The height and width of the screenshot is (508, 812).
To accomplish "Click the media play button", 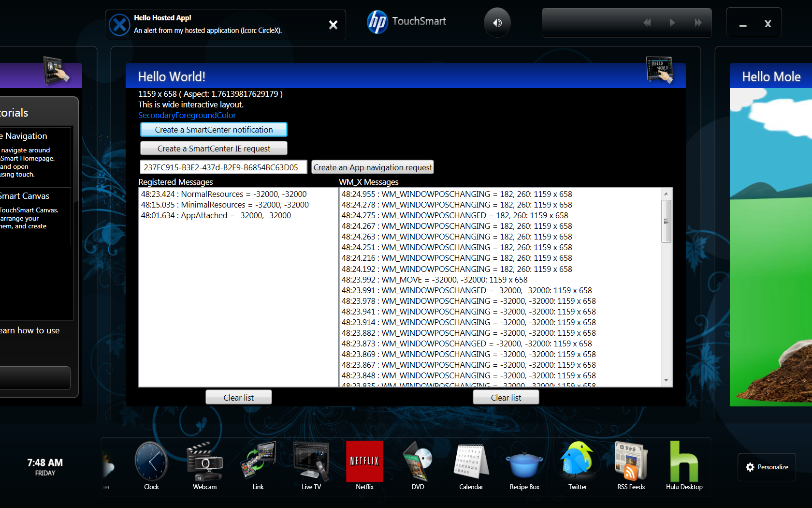I will (672, 23).
